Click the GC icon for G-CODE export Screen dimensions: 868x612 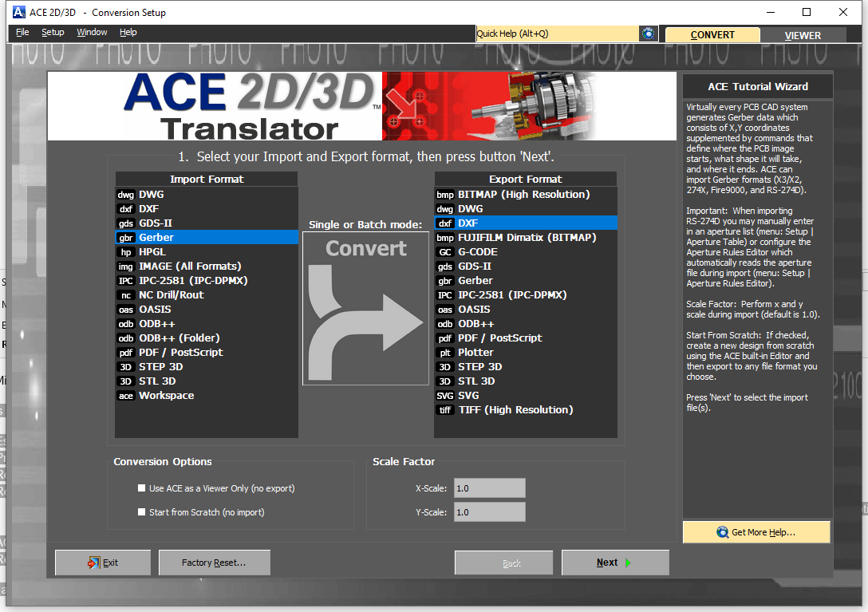click(x=445, y=253)
